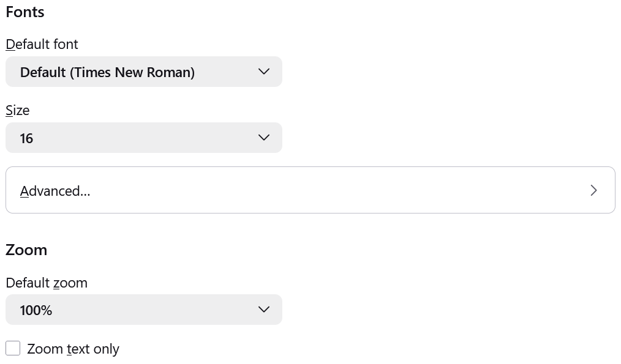This screenshot has width=621, height=364.
Task: Click the 'Size' field label
Action: point(17,110)
